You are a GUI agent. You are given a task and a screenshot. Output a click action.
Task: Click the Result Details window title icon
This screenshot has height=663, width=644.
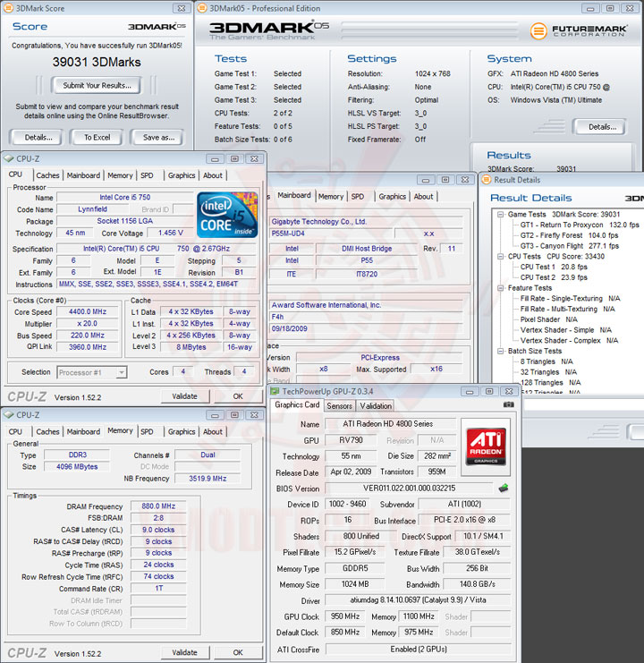(x=487, y=180)
